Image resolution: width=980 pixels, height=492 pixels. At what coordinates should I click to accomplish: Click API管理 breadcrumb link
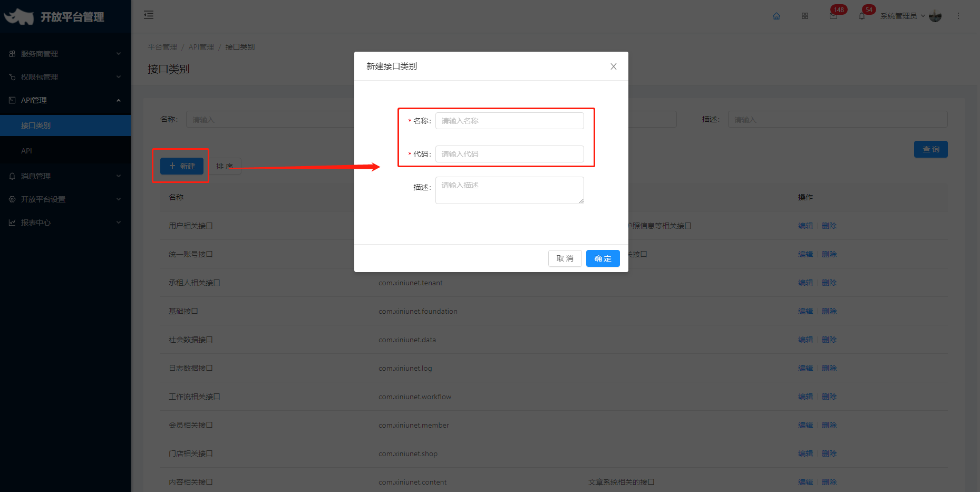coord(201,47)
